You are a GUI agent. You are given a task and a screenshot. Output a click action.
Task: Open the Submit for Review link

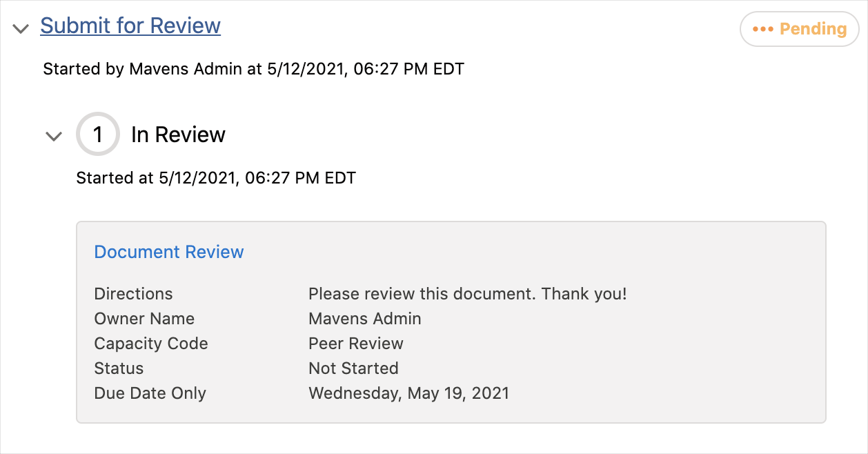(130, 26)
